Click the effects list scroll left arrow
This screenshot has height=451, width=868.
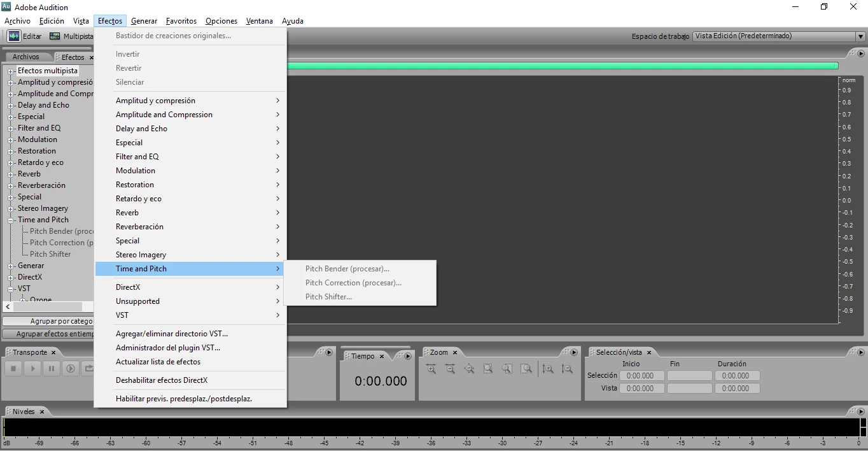point(8,307)
